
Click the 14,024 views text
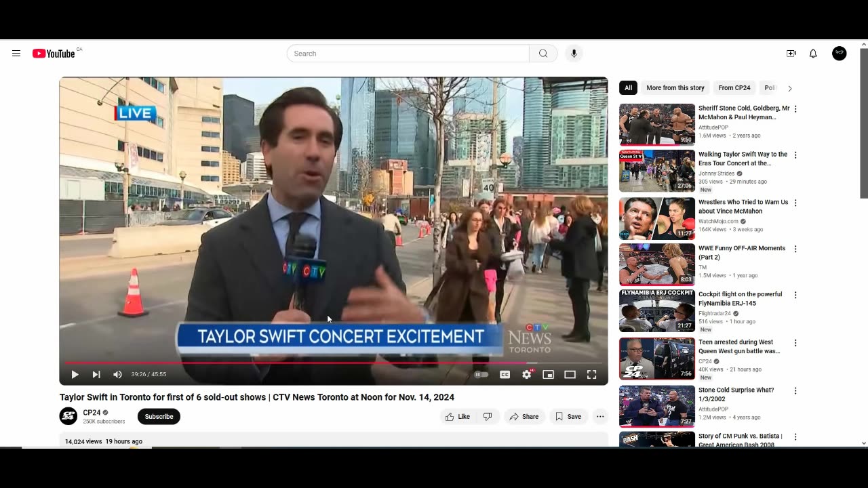[83, 441]
